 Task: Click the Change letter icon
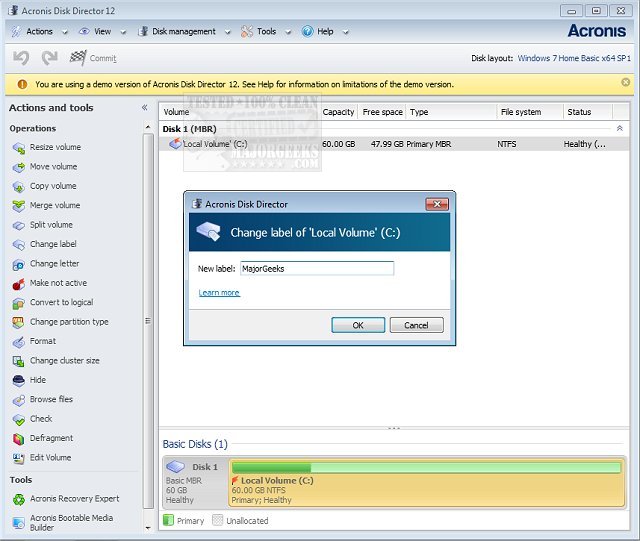(19, 264)
